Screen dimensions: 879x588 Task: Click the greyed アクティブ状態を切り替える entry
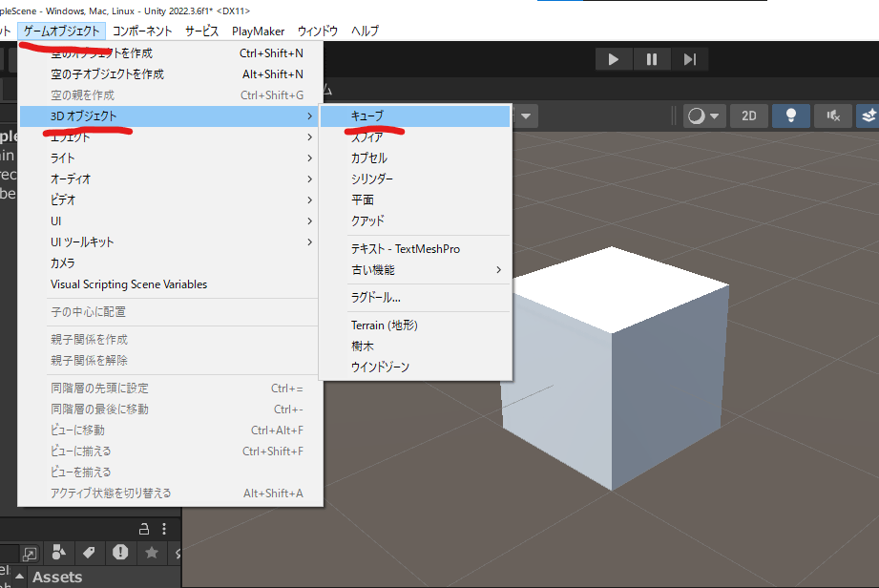[x=171, y=493]
